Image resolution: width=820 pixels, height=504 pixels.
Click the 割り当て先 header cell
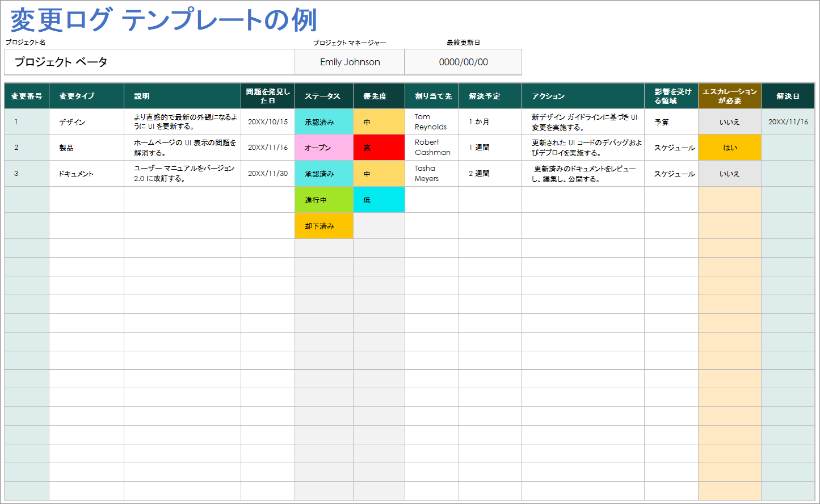pos(432,96)
